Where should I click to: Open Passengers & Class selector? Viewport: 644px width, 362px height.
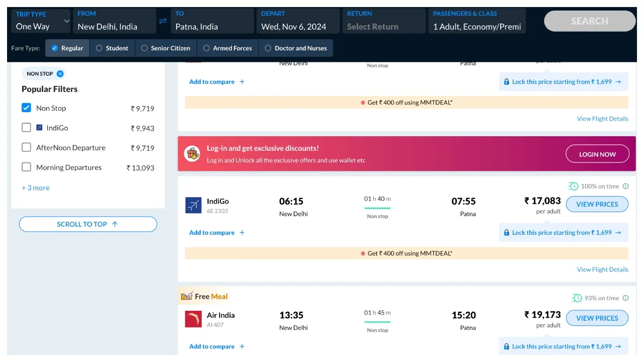(x=477, y=21)
